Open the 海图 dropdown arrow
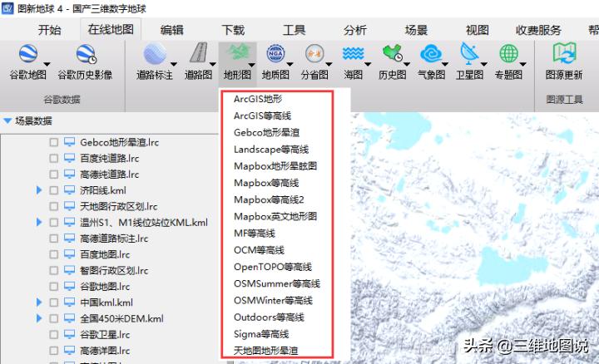Screen dimensions: 599x364 (368, 64)
